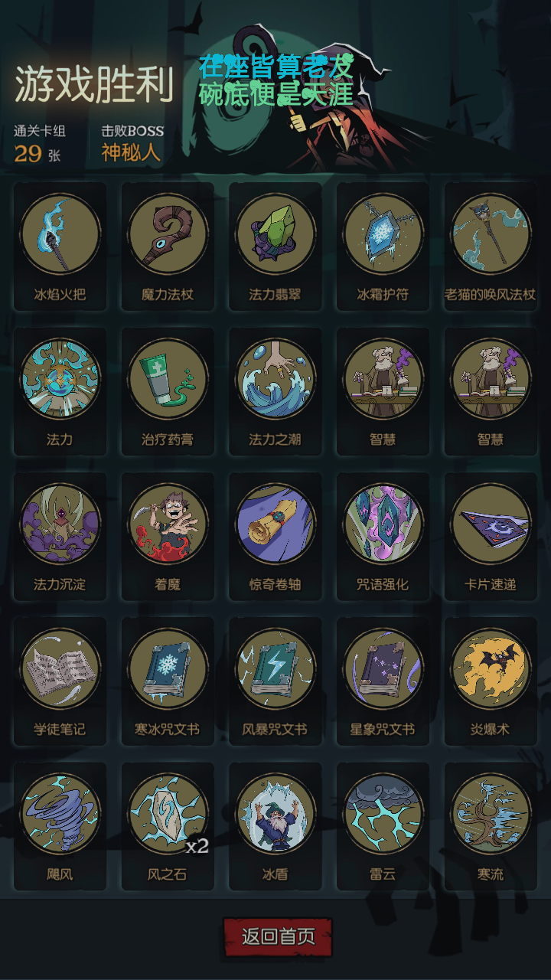The image size is (551, 980).
Task: Tap the 卡片速递 card icon
Action: (491, 524)
